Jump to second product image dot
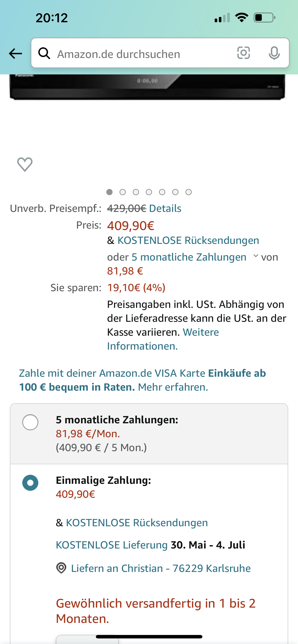This screenshot has width=298, height=644. tap(123, 192)
